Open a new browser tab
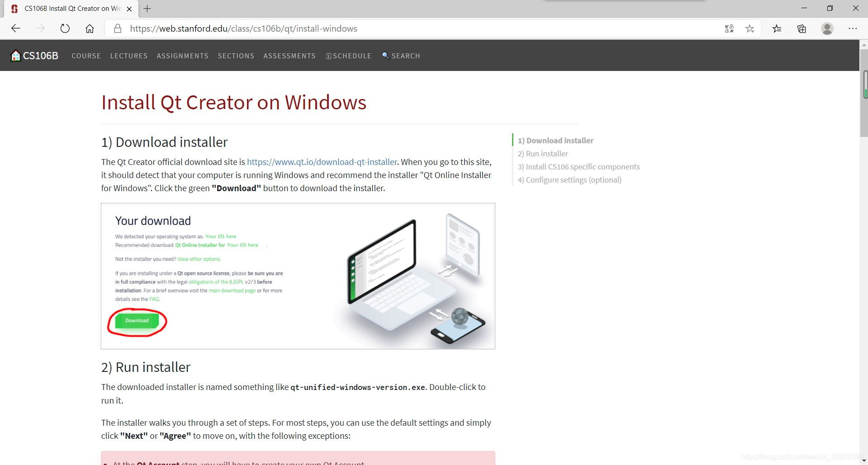This screenshot has width=868, height=465. click(147, 8)
